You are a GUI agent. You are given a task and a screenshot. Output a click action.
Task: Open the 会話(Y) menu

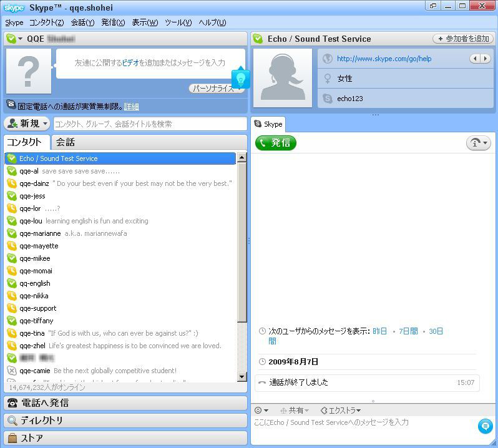click(x=82, y=22)
